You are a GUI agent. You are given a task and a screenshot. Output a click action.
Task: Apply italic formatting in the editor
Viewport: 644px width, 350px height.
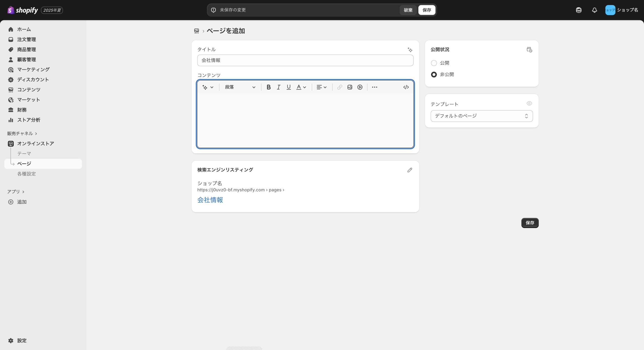click(278, 87)
